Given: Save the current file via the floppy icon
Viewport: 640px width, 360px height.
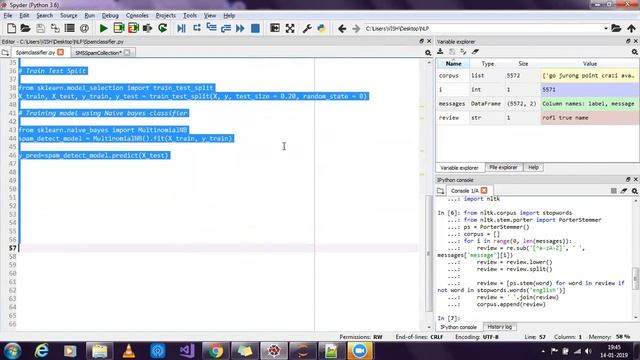Looking at the screenshot, I should pyautogui.click(x=40, y=28).
